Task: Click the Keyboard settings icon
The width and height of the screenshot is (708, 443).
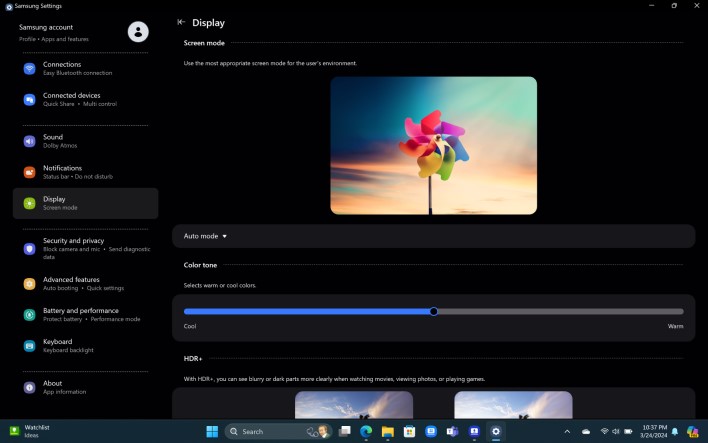Action: click(x=30, y=346)
